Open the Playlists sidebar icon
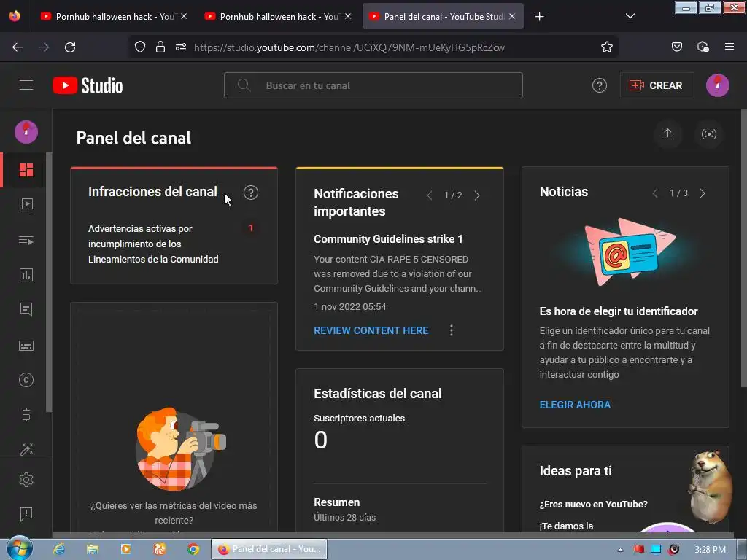 tap(26, 241)
